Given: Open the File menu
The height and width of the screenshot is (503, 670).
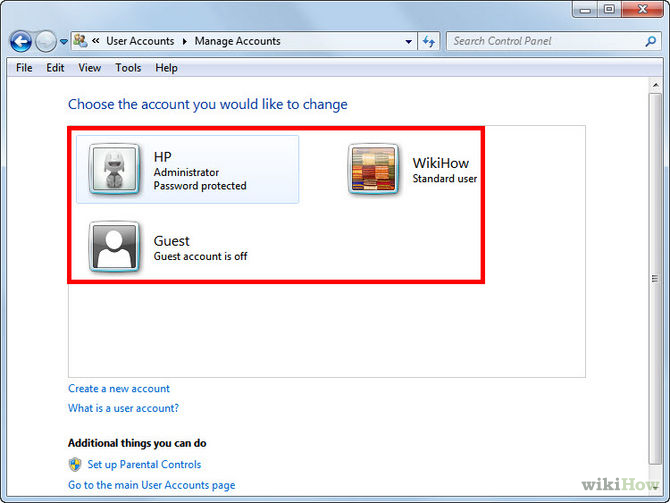Looking at the screenshot, I should [x=24, y=68].
